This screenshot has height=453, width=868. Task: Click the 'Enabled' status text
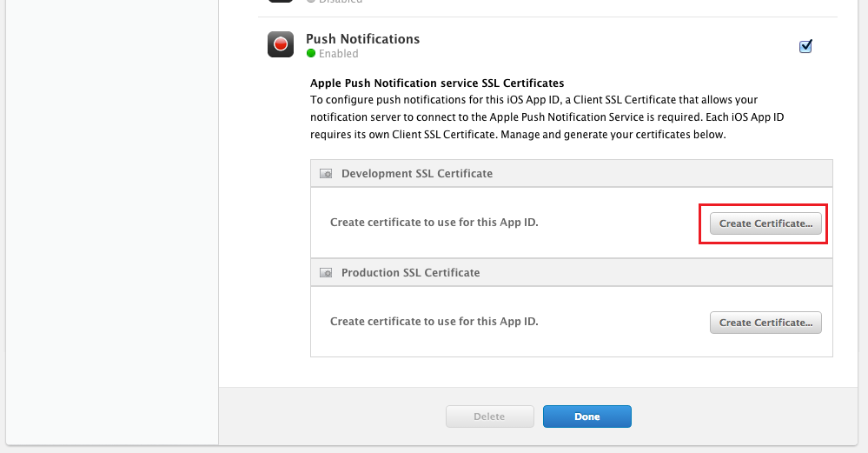pos(338,54)
